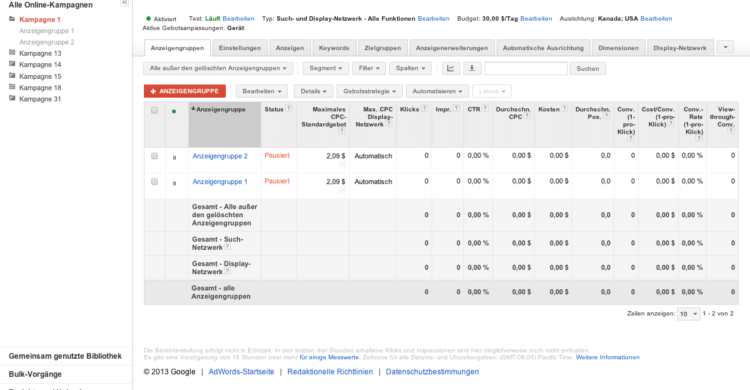Image resolution: width=750 pixels, height=390 pixels.
Task: Click the Suchen button
Action: (x=587, y=68)
